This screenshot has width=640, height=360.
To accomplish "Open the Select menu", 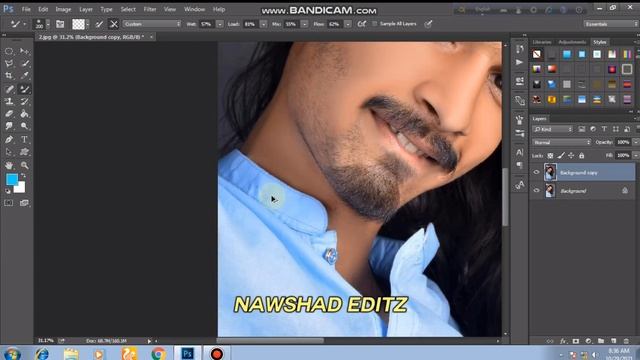I will 128,9.
